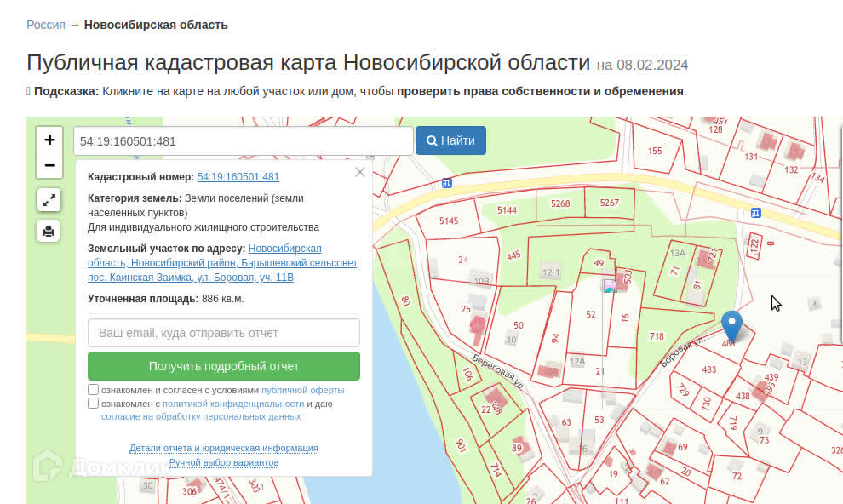
Task: Open the parcel address link
Action: (x=223, y=263)
